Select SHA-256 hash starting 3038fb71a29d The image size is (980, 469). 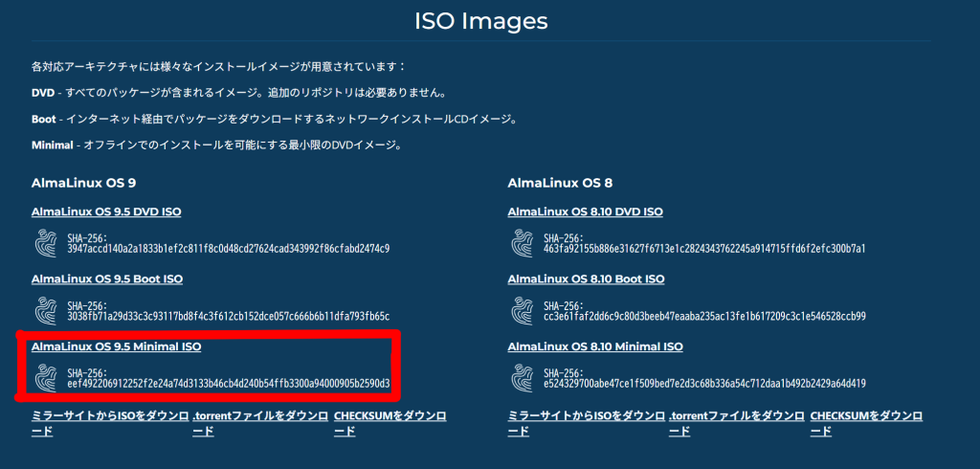[x=228, y=317]
